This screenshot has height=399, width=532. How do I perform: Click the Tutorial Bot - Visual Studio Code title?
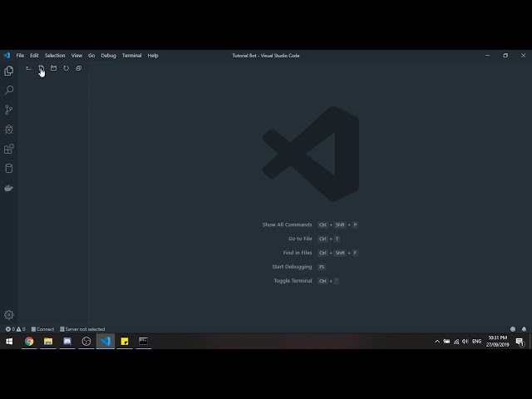click(266, 56)
